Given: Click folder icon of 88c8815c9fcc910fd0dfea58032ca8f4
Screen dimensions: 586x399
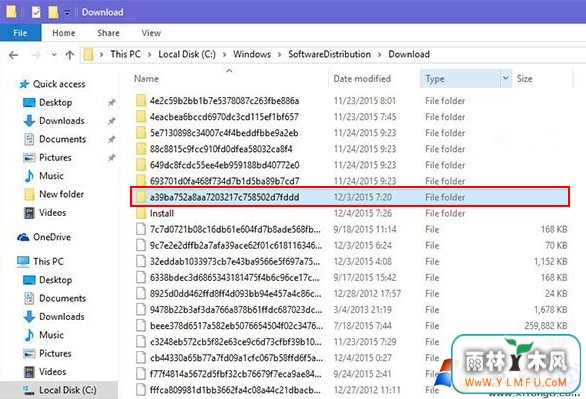Looking at the screenshot, I should (141, 149).
